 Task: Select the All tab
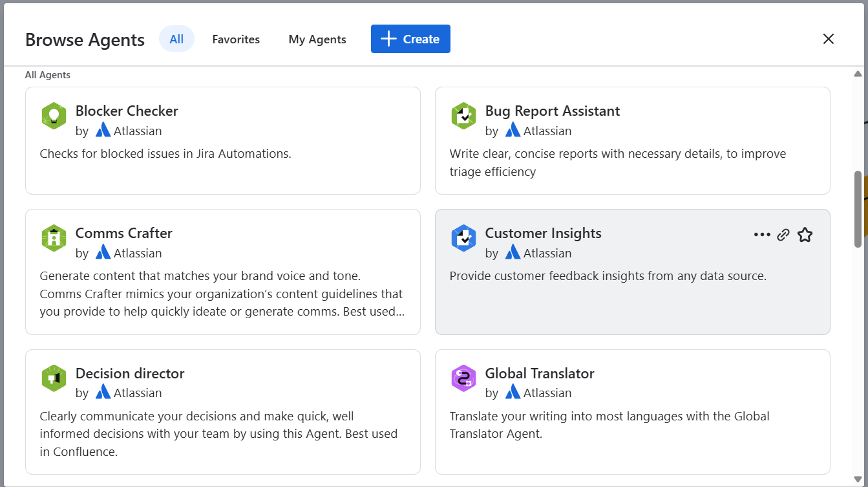176,39
